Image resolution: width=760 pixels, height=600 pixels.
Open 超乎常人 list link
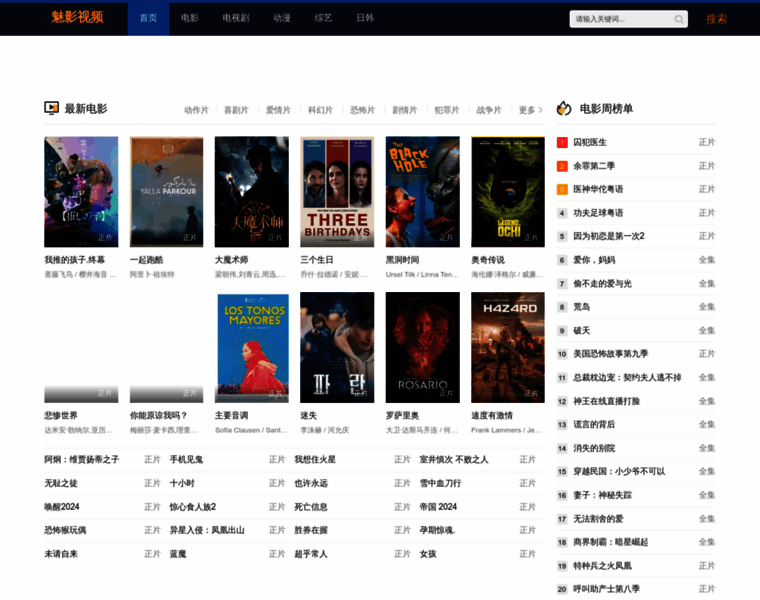(x=311, y=554)
